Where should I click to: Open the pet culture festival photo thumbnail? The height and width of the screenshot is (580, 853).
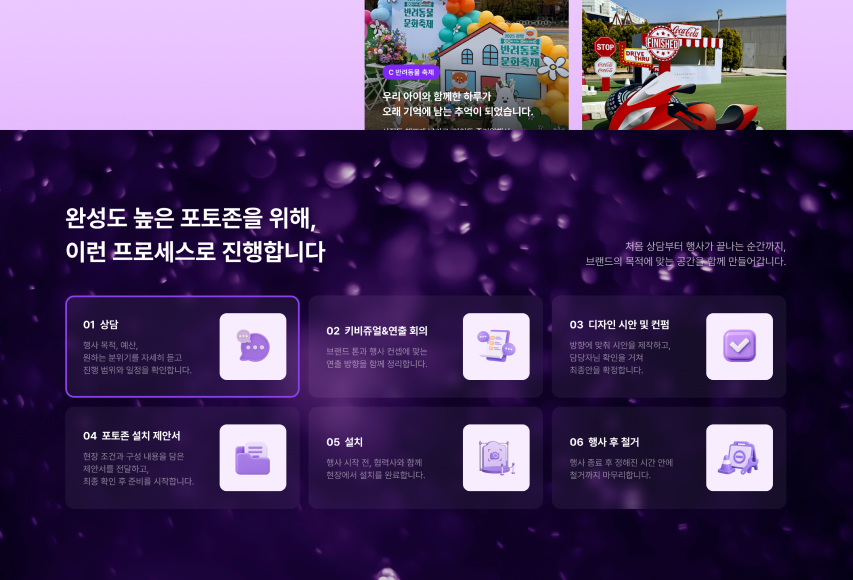point(467,65)
